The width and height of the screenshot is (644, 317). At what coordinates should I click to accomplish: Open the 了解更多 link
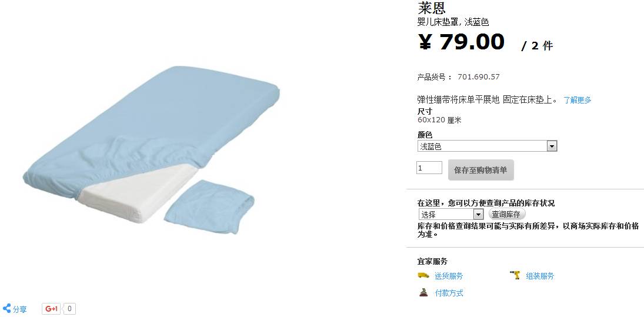[577, 100]
